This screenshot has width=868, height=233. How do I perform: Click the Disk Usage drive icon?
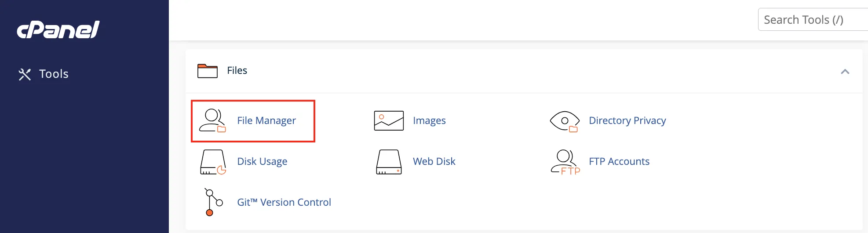(x=213, y=162)
